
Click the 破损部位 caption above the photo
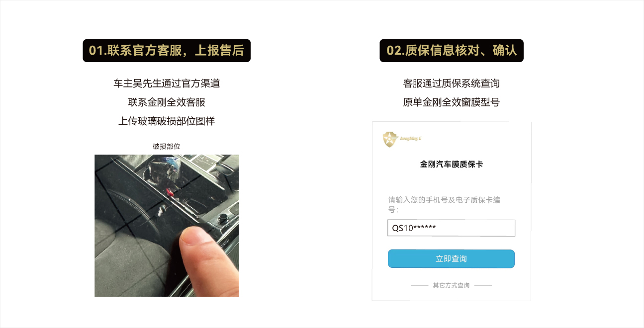[167, 147]
